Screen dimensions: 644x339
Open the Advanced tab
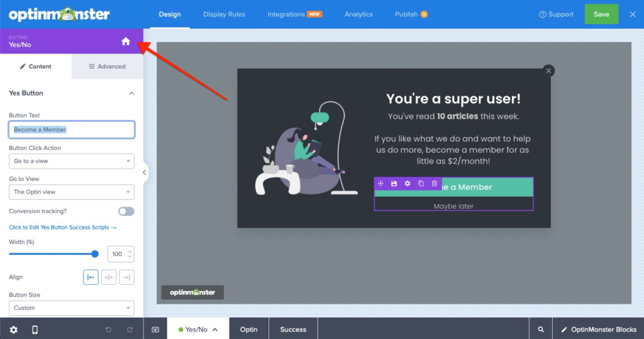pos(107,66)
